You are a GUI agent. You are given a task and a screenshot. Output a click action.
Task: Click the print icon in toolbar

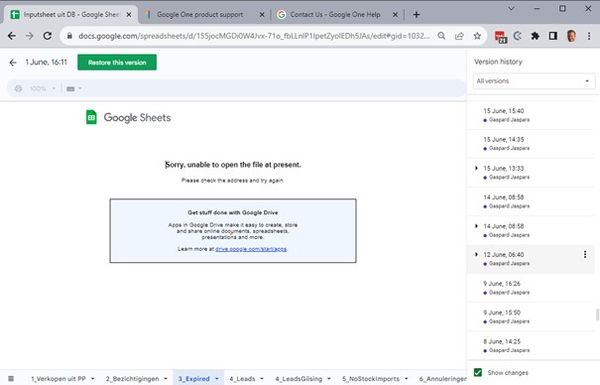[18, 89]
